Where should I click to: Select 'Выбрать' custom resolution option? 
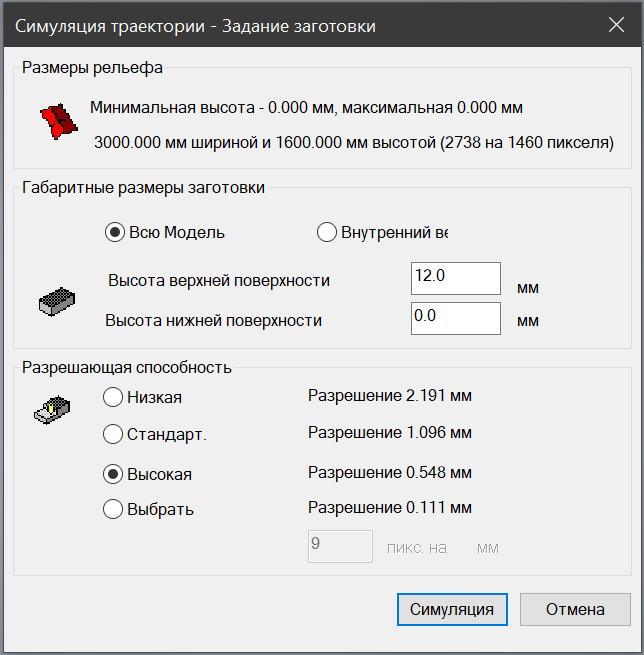114,509
